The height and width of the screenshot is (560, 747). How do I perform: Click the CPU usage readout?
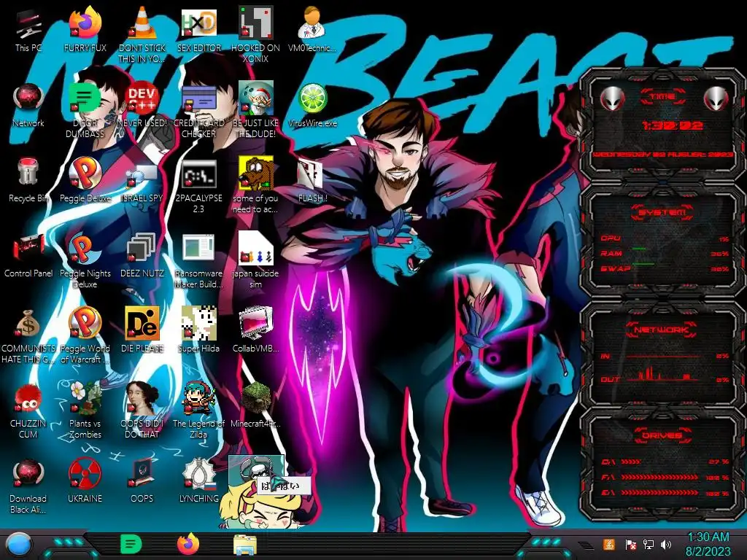[x=665, y=238]
